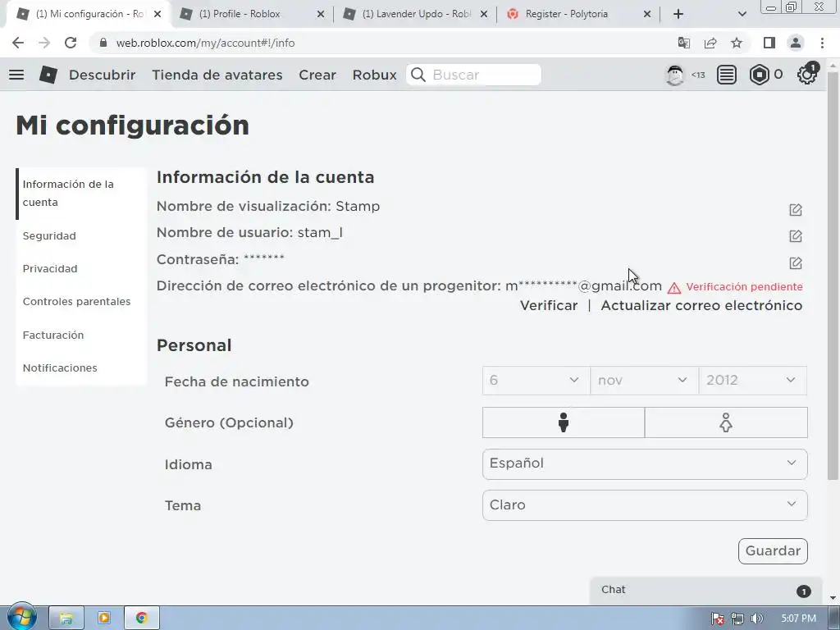Click the network tray icon
Viewport: 840px width, 630px height.
point(737,619)
